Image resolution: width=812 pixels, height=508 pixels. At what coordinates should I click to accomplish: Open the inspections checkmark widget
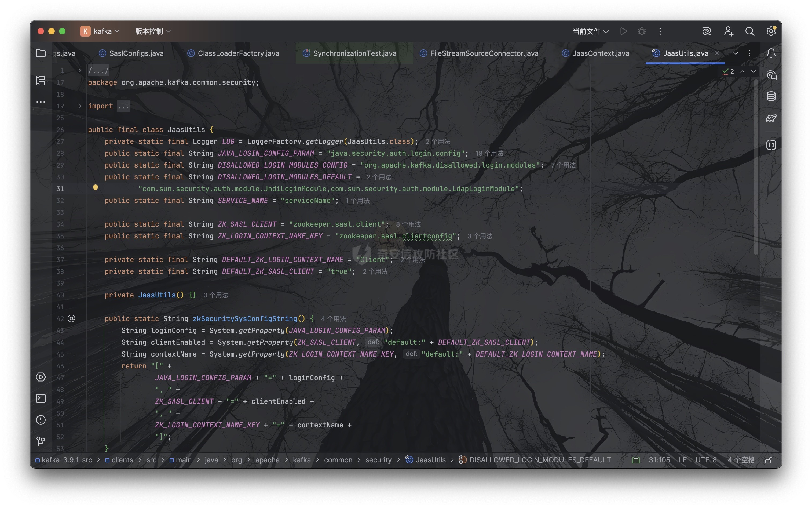click(x=728, y=71)
